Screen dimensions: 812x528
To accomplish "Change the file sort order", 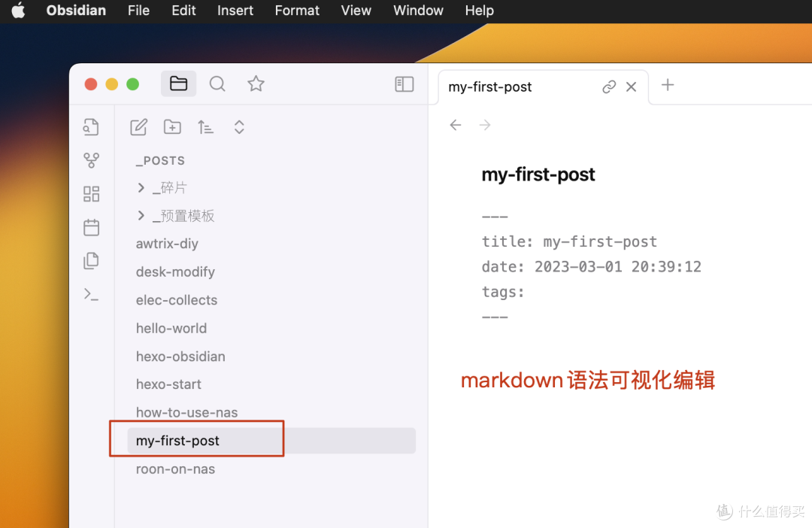I will 205,127.
